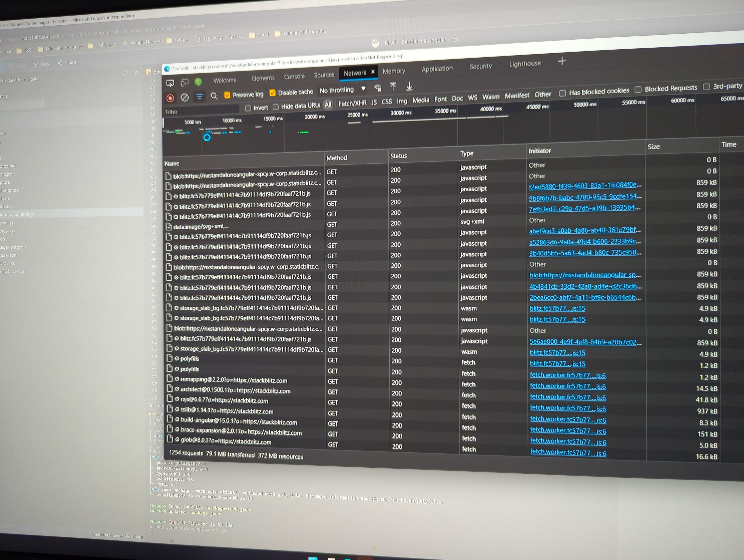Search within network requests
Screen dimensions: 744x560
(x=215, y=96)
